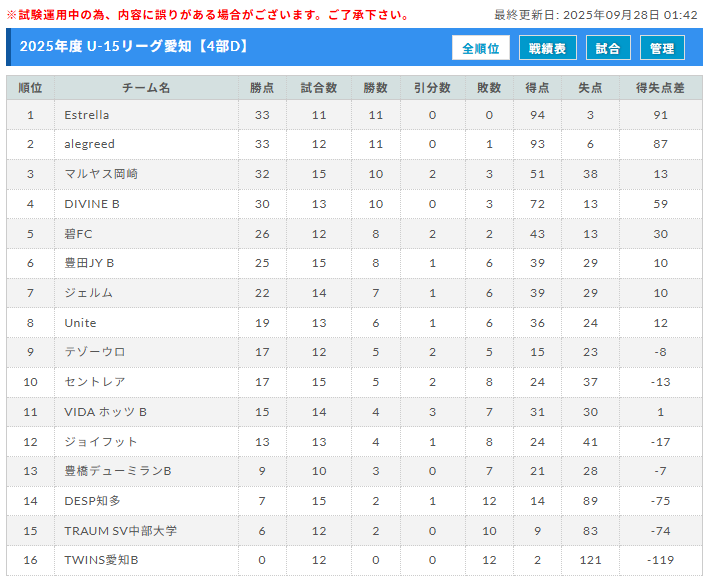Open the テゾーウロ team entry
This screenshot has width=713, height=584.
point(95,352)
